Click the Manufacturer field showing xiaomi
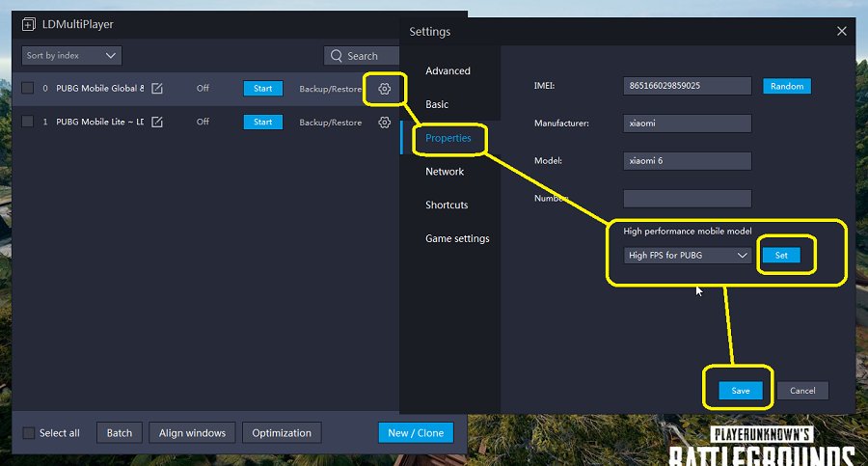868x466 pixels. [687, 123]
